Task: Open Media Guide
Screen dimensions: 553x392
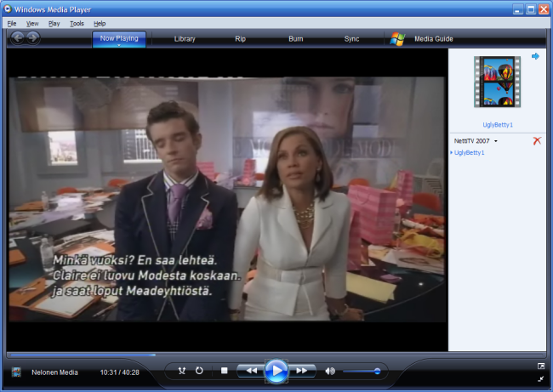Action: 433,39
